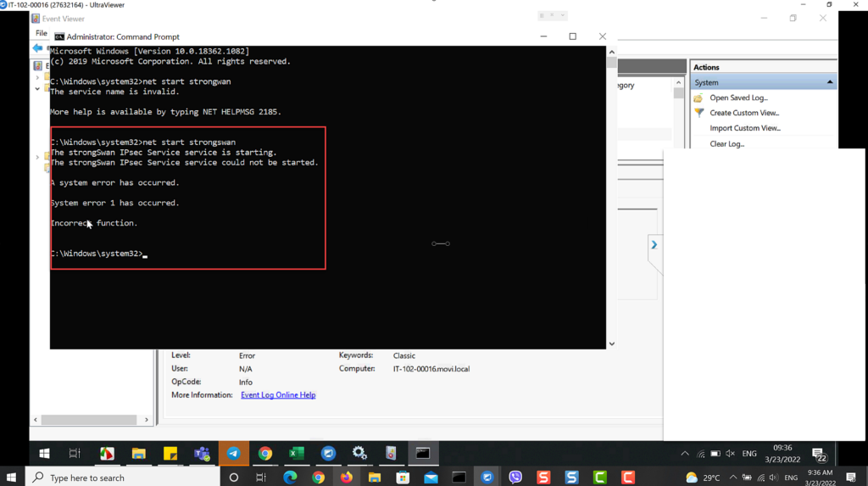Click the Create Custom View funnel icon
868x486 pixels.
[698, 113]
